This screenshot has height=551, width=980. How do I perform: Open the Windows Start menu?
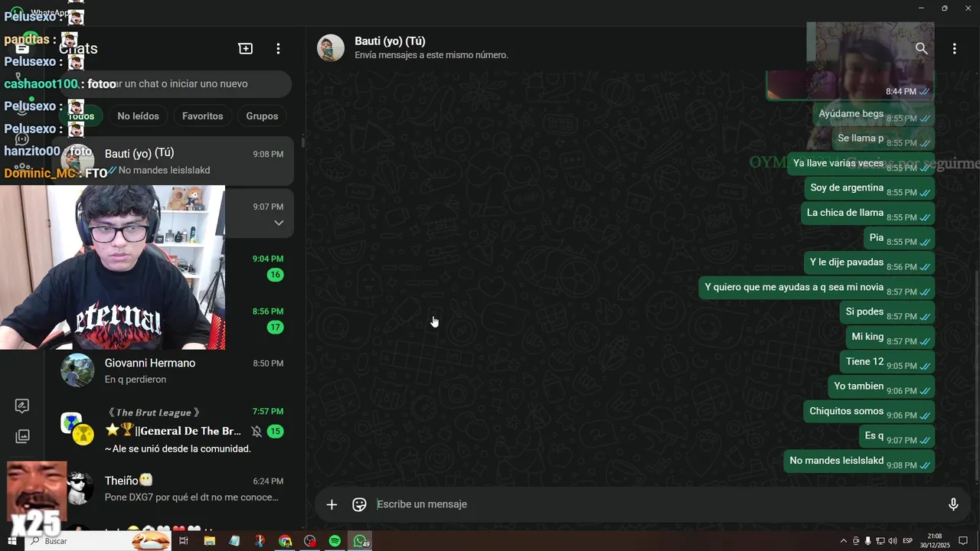(11, 541)
